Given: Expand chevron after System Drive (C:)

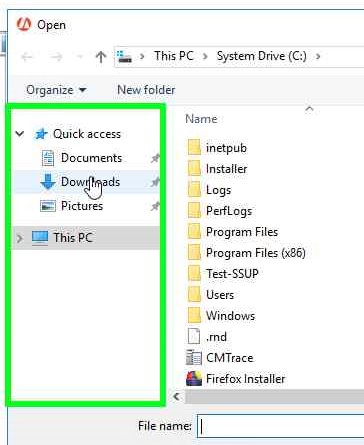Looking at the screenshot, I should (x=318, y=57).
